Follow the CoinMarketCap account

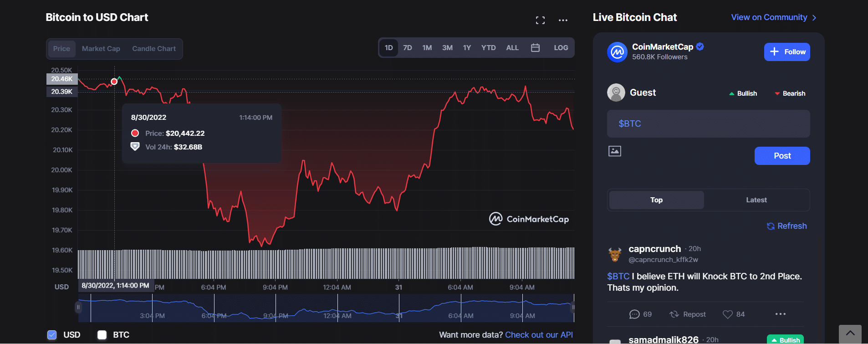[787, 52]
